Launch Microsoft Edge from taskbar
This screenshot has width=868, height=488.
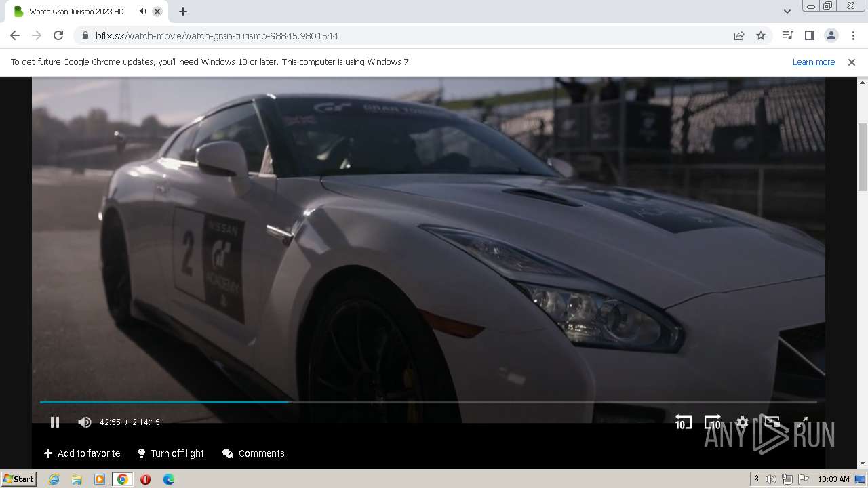pos(169,479)
